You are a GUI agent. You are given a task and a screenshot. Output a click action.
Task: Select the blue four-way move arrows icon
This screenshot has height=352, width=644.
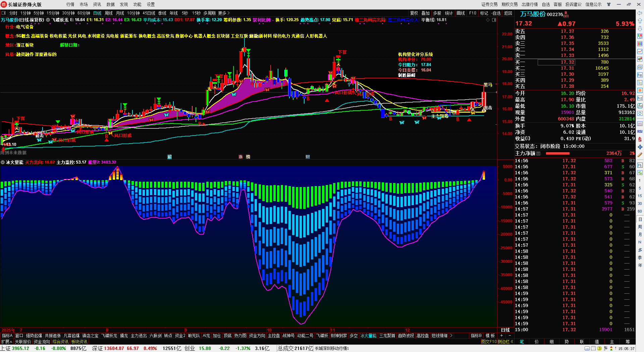pyautogui.click(x=640, y=147)
